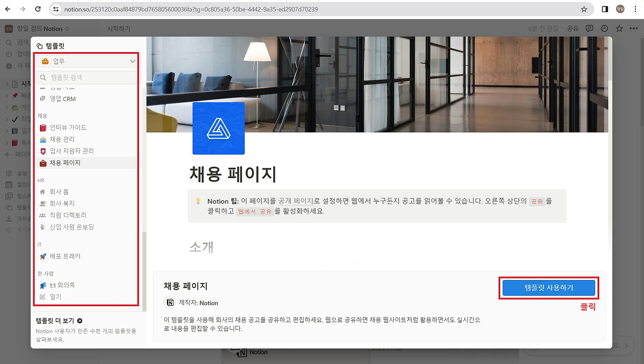Select the 직원 디렉토리 template
644x364 pixels.
tap(88, 215)
